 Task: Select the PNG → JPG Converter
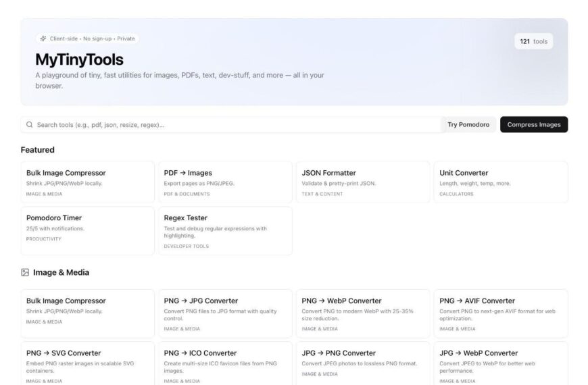[225, 313]
